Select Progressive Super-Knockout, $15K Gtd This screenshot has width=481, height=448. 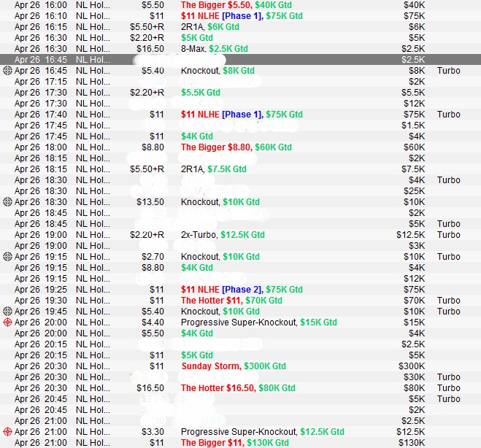(259, 323)
